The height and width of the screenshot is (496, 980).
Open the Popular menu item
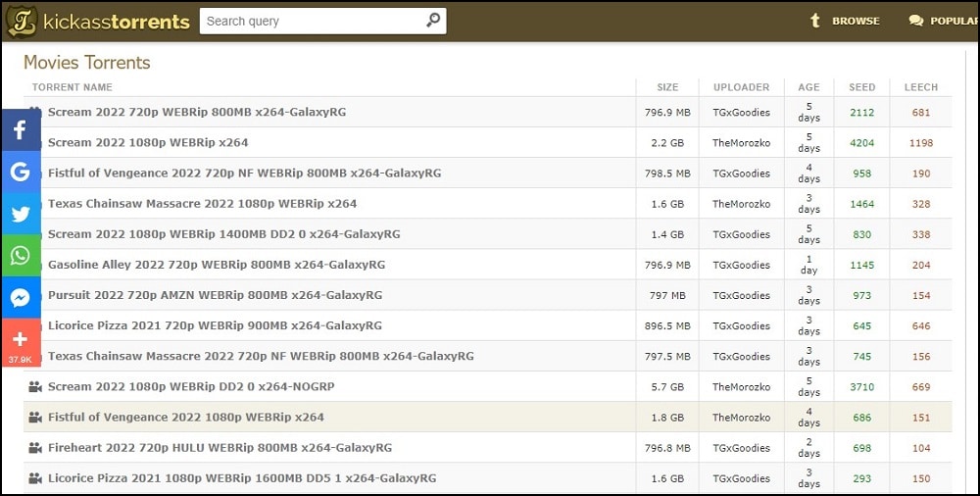pos(955,21)
